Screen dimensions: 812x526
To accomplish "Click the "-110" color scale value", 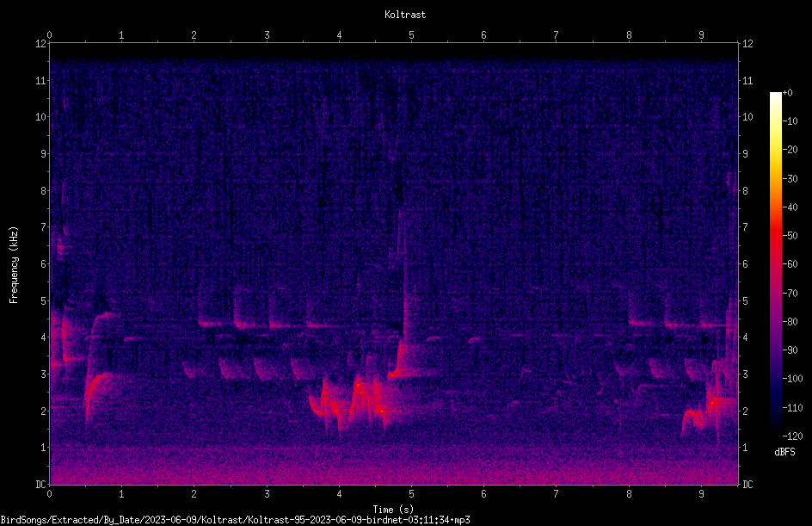I will (x=793, y=408).
